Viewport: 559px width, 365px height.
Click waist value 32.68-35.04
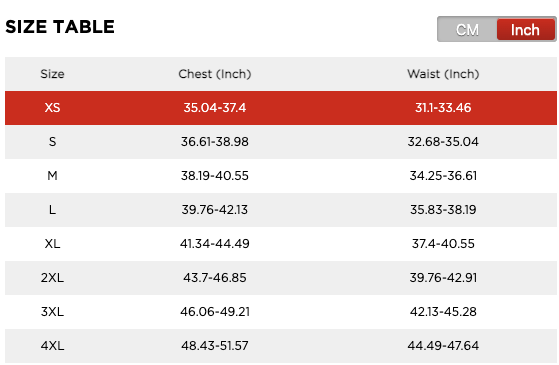point(443,142)
